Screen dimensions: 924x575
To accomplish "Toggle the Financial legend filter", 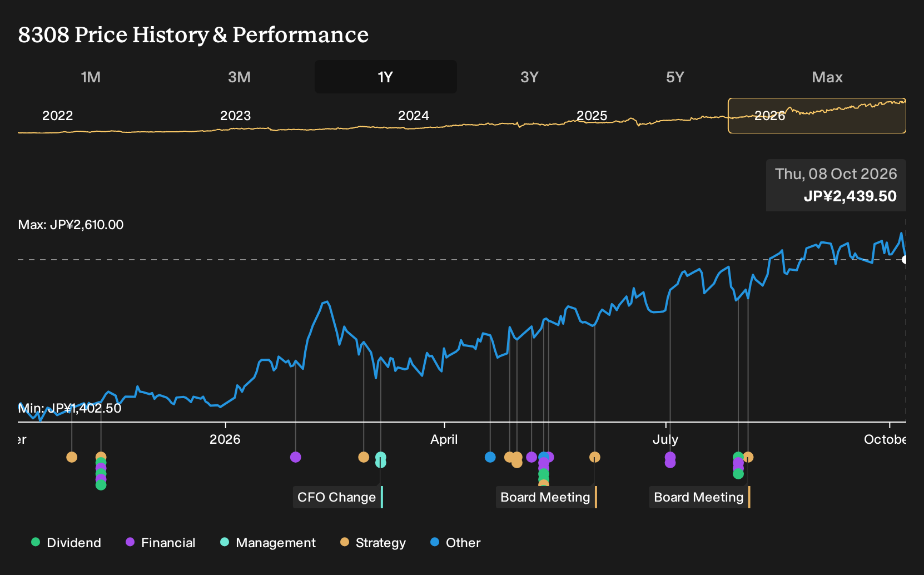I will [x=161, y=543].
